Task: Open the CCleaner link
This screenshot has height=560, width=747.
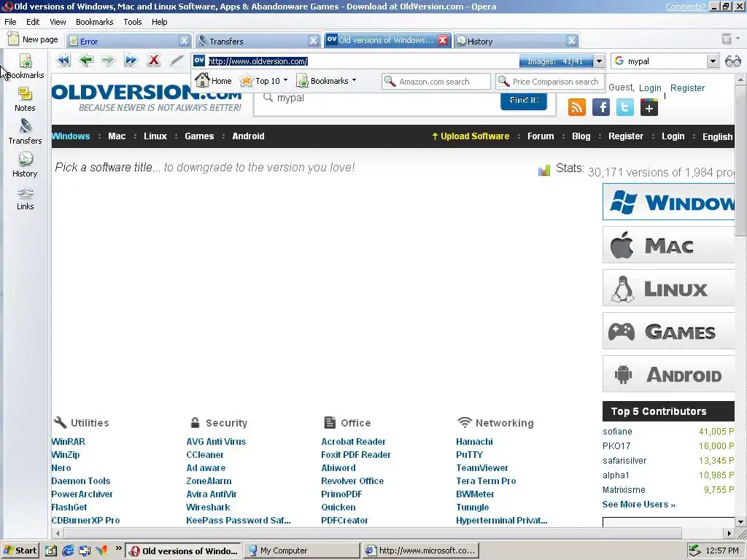Action: [205, 455]
